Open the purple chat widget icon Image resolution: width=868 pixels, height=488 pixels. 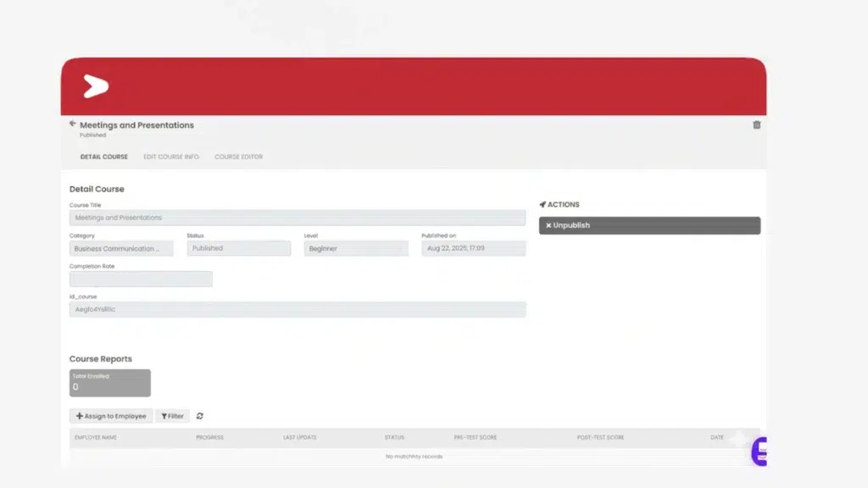click(x=759, y=451)
